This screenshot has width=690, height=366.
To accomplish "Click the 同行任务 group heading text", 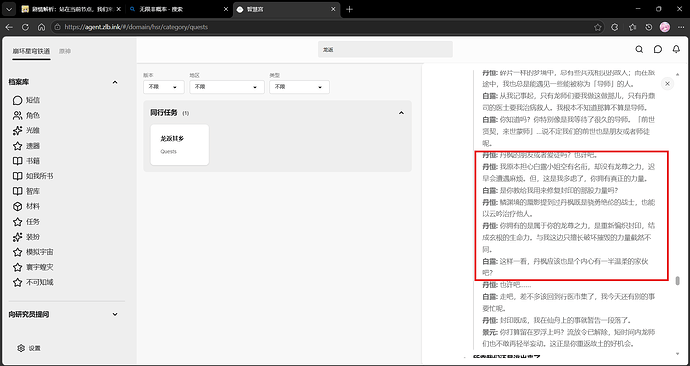I will click(164, 113).
